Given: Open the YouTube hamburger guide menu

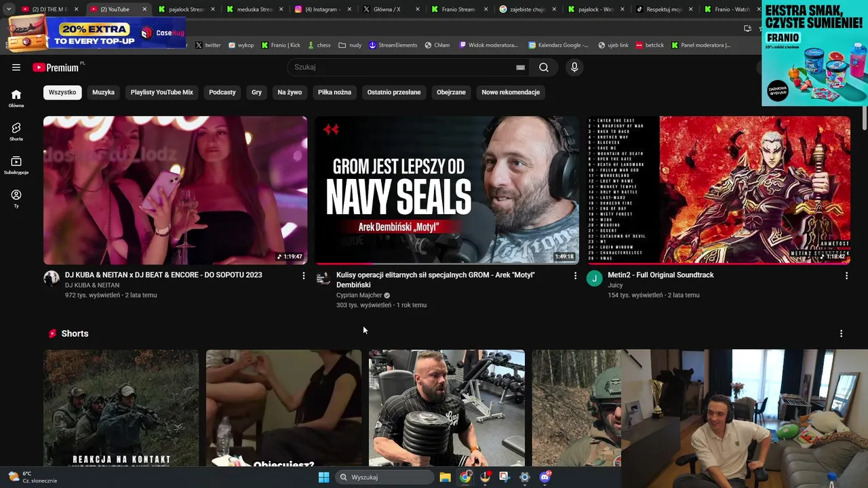Looking at the screenshot, I should click(16, 67).
